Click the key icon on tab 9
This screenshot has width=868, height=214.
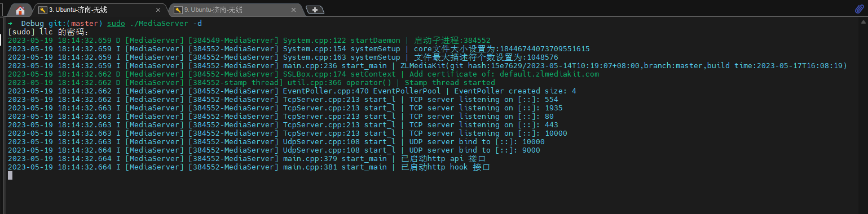tap(178, 10)
